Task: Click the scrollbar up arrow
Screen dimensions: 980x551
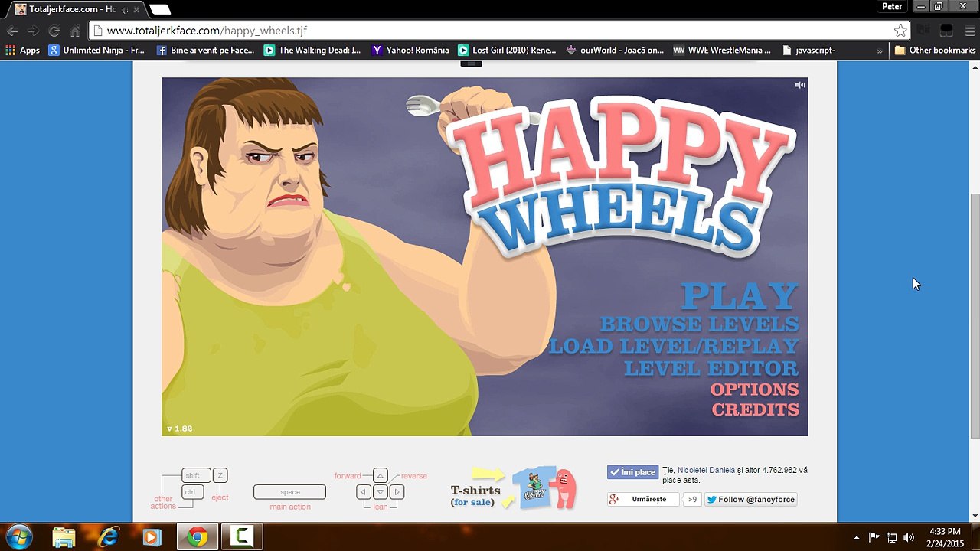Action: coord(974,67)
